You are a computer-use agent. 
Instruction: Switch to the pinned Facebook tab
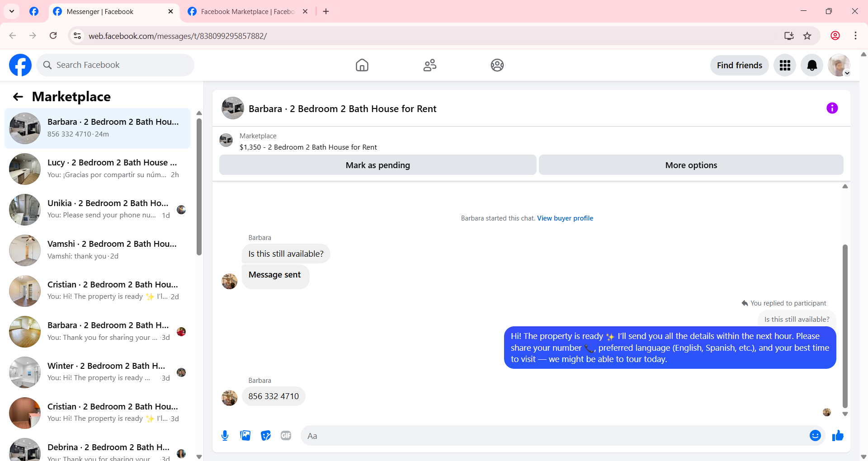click(34, 11)
